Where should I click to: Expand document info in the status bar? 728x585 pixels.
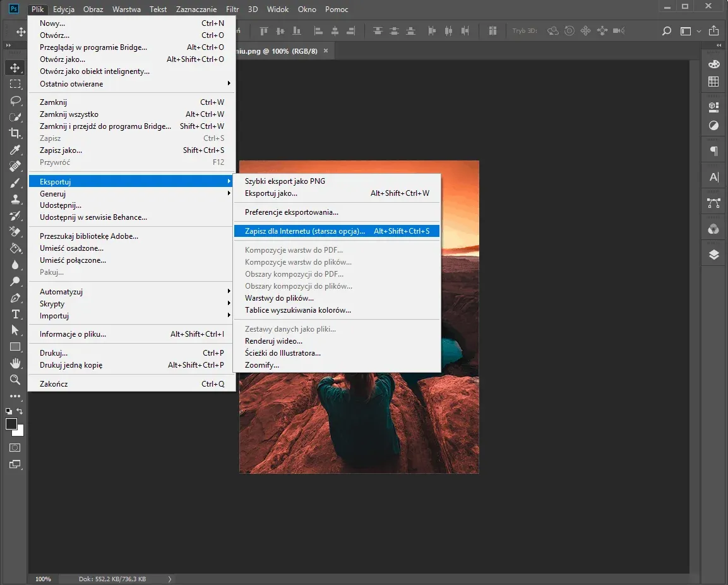coord(169,578)
